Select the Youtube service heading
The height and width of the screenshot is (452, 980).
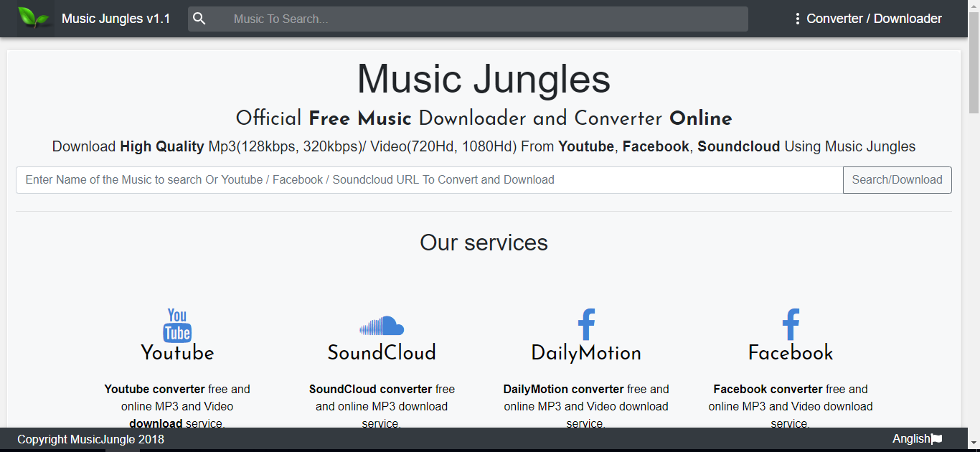[177, 353]
